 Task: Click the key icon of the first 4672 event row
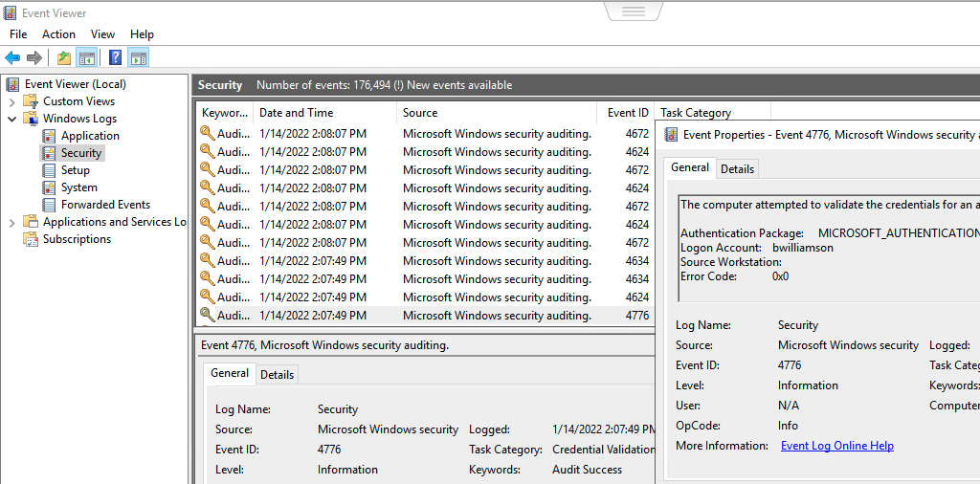click(x=207, y=133)
